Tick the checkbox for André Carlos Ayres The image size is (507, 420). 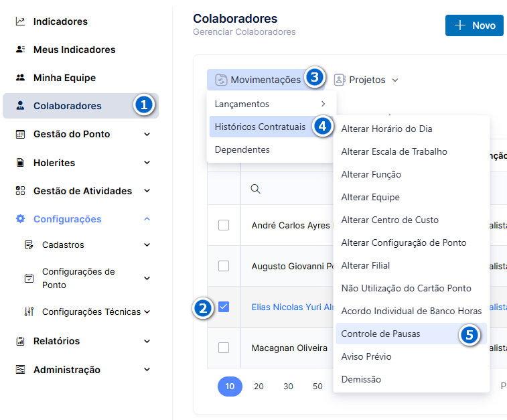click(224, 225)
